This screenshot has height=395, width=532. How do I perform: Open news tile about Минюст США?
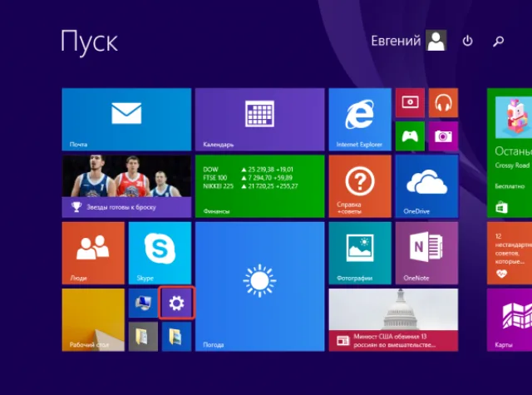point(393,320)
